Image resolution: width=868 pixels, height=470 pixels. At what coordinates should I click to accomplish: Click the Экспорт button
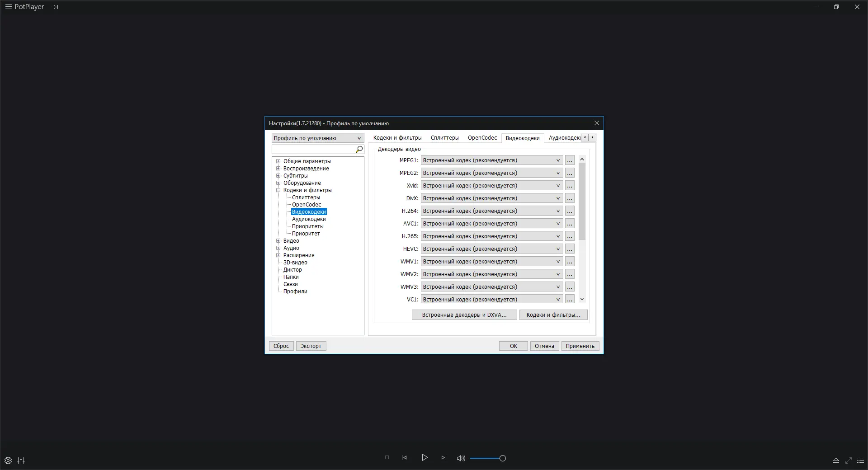click(311, 346)
